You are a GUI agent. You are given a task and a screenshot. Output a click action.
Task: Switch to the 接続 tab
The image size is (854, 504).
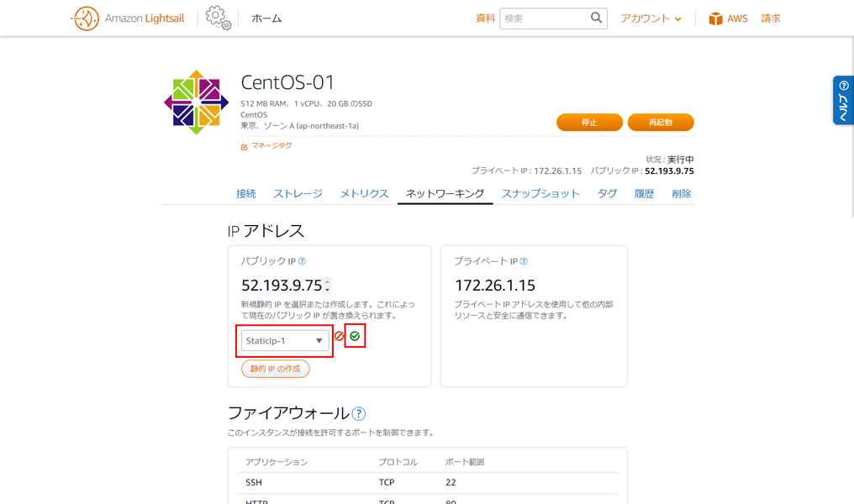coord(245,194)
